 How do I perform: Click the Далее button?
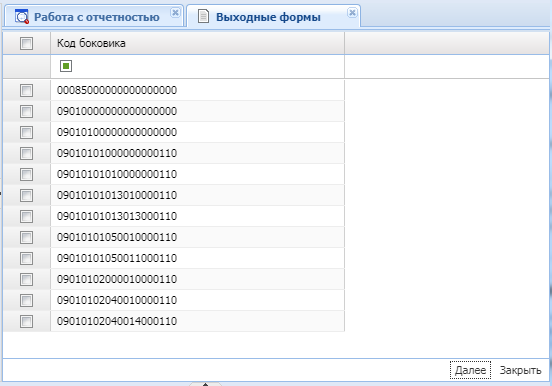pyautogui.click(x=470, y=370)
